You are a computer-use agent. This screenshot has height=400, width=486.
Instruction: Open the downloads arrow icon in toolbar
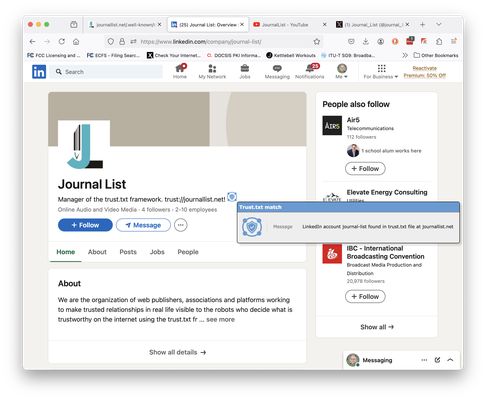366,41
